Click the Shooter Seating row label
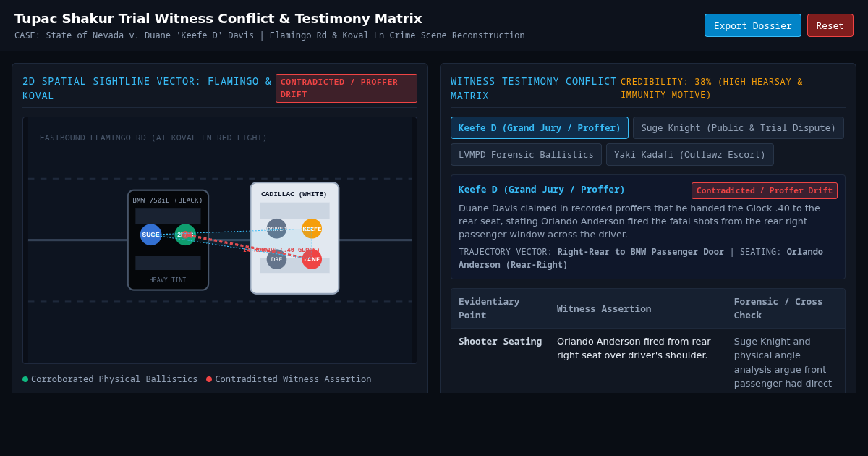868x456 pixels. point(500,342)
